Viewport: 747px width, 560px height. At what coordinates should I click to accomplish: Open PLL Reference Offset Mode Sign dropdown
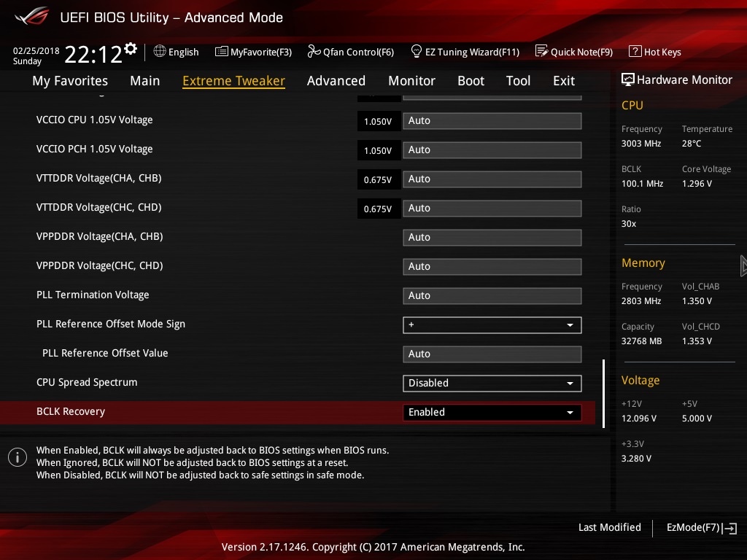point(492,324)
